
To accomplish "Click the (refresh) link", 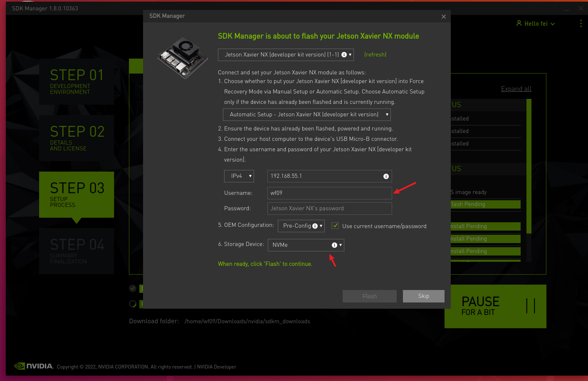I will pyautogui.click(x=375, y=55).
